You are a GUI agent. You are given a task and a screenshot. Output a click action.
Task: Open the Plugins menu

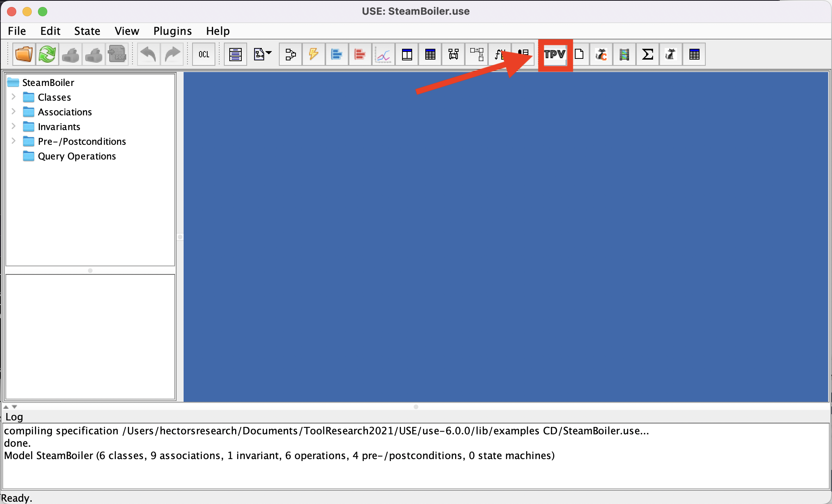[x=172, y=31]
